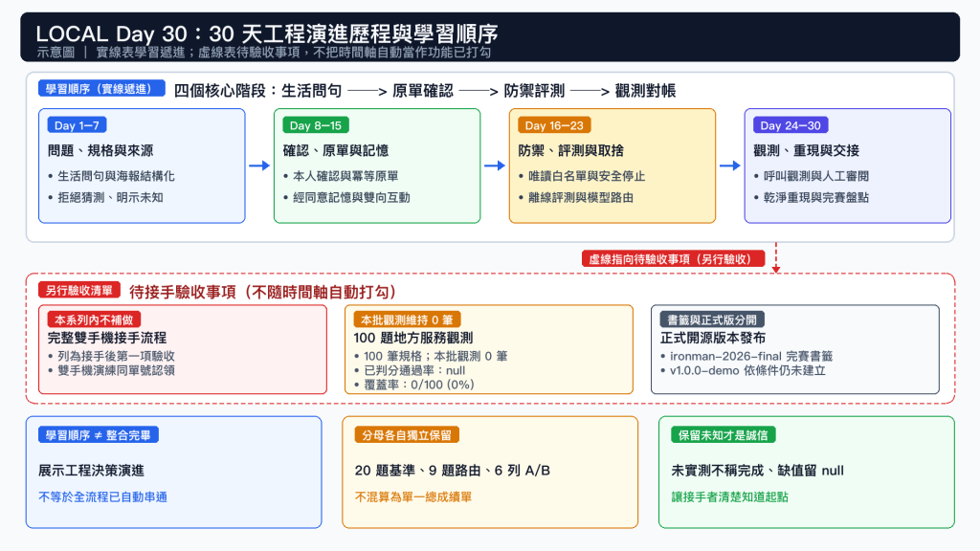Click the "分母各自獨立保留" orange badge
Viewport: 980px width, 551px height.
point(407,435)
